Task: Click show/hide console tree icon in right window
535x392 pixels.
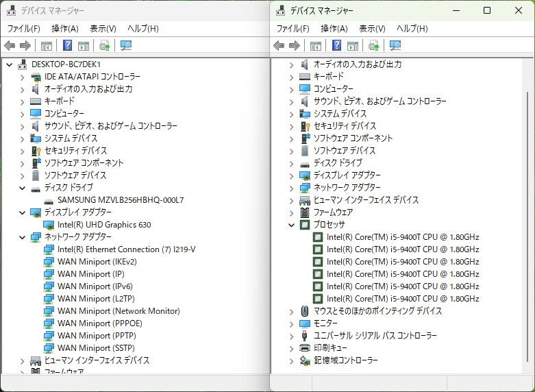Action: point(316,46)
